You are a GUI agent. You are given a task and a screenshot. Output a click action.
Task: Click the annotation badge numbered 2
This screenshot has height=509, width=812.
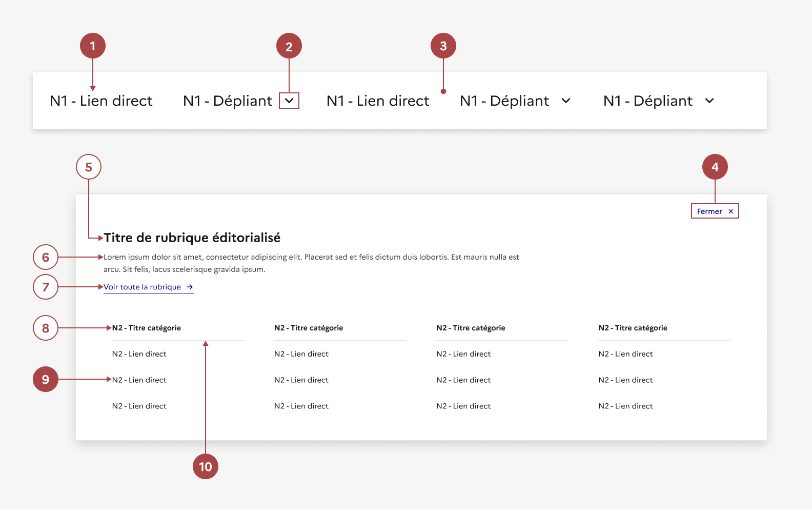[x=289, y=47]
